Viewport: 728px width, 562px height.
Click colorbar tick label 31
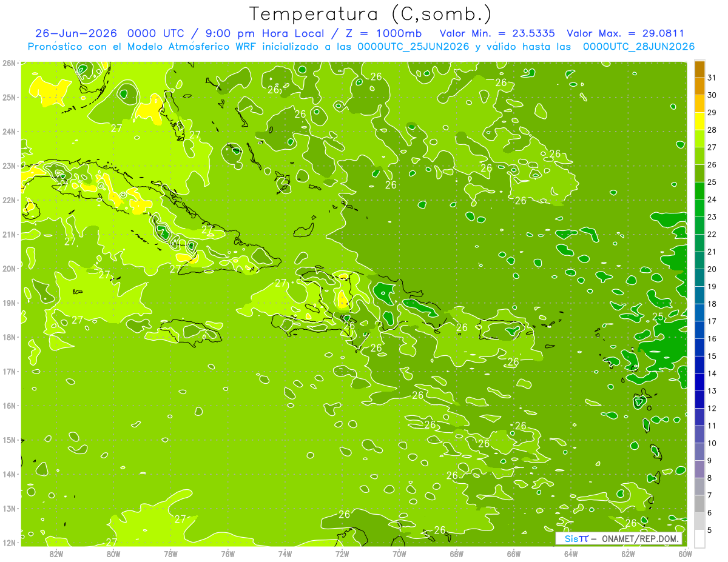click(x=712, y=78)
